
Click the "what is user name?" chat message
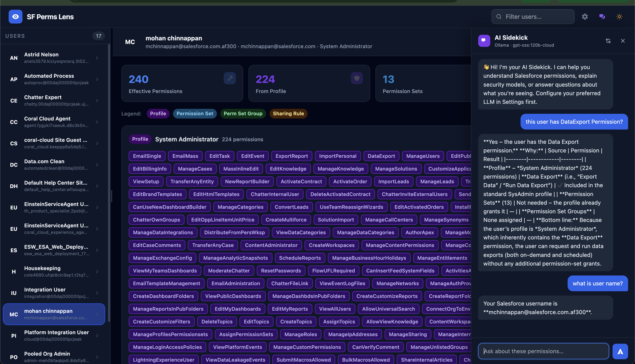598,283
